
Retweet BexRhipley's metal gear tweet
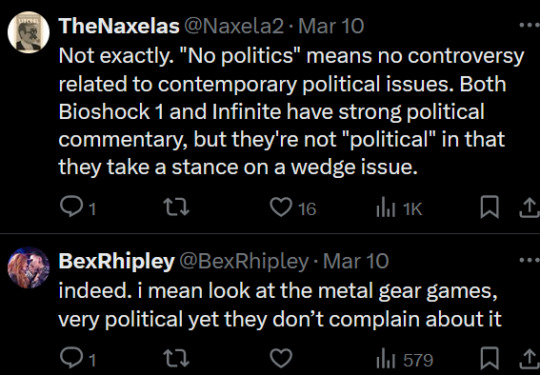coord(176,358)
